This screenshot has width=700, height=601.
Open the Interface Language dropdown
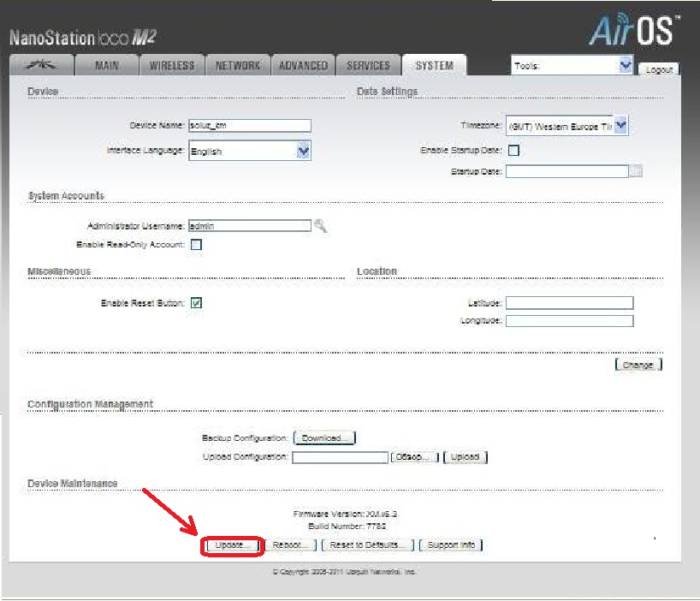(x=250, y=151)
